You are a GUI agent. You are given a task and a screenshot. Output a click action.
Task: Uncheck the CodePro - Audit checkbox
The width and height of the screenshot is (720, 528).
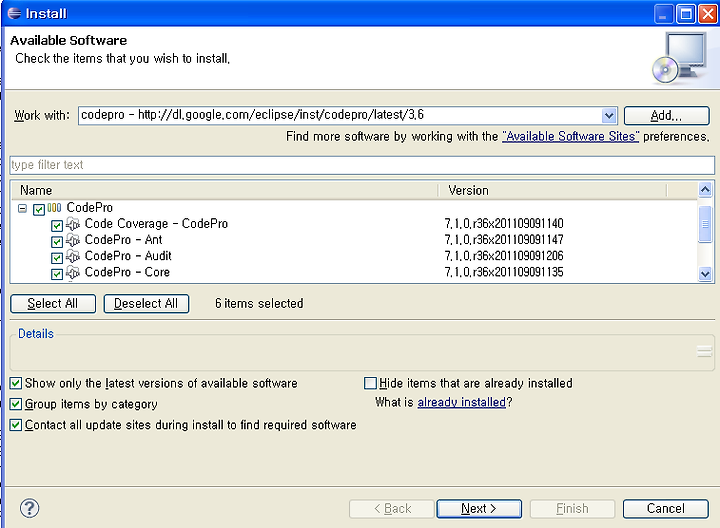tap(57, 258)
